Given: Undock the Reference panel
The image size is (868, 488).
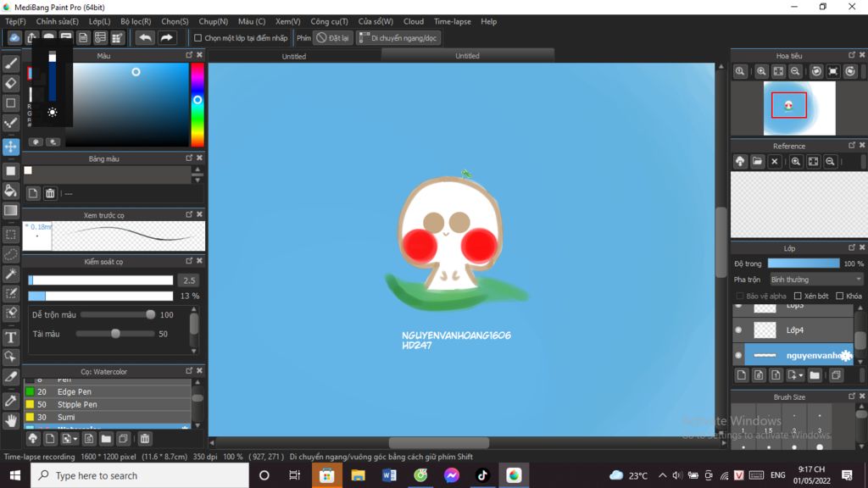Looking at the screenshot, I should click(x=852, y=145).
